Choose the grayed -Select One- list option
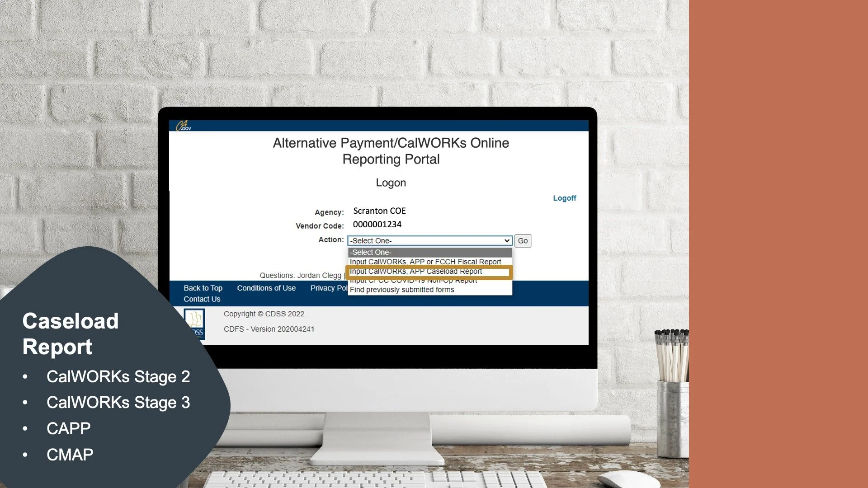 (x=429, y=252)
